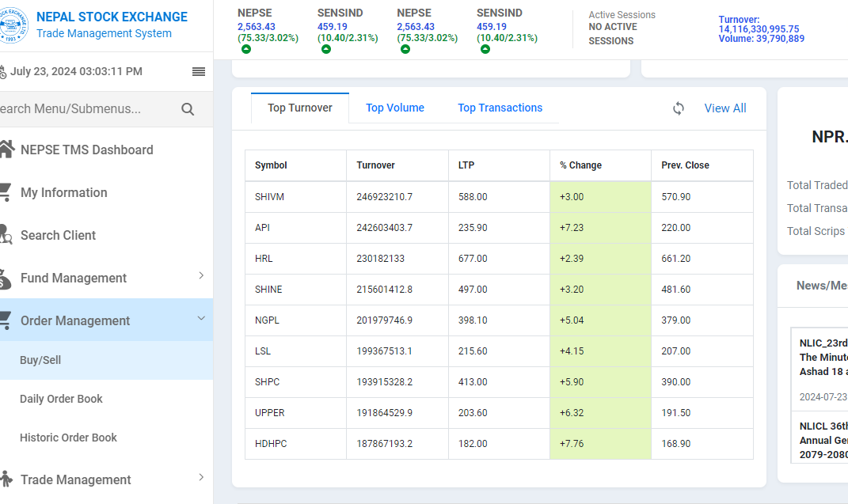Select the API symbol cell
The image size is (848, 504).
click(296, 227)
